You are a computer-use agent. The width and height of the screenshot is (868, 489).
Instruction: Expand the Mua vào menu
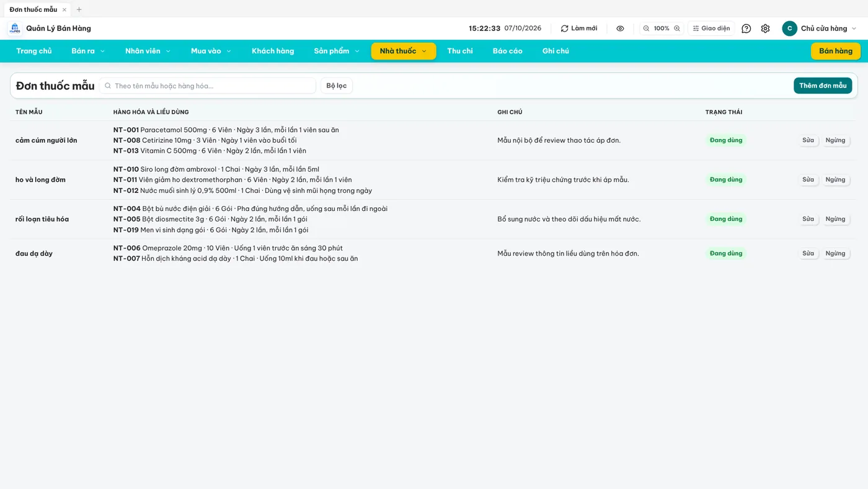(x=211, y=51)
